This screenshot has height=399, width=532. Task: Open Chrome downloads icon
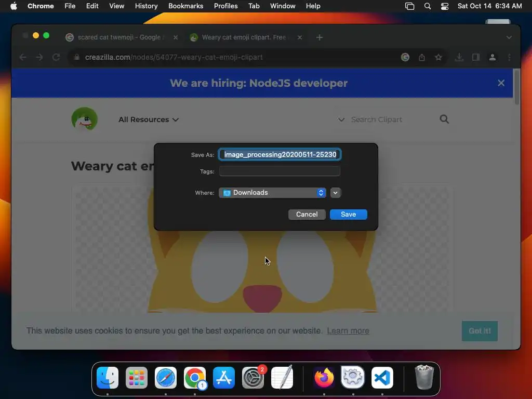[x=459, y=57]
